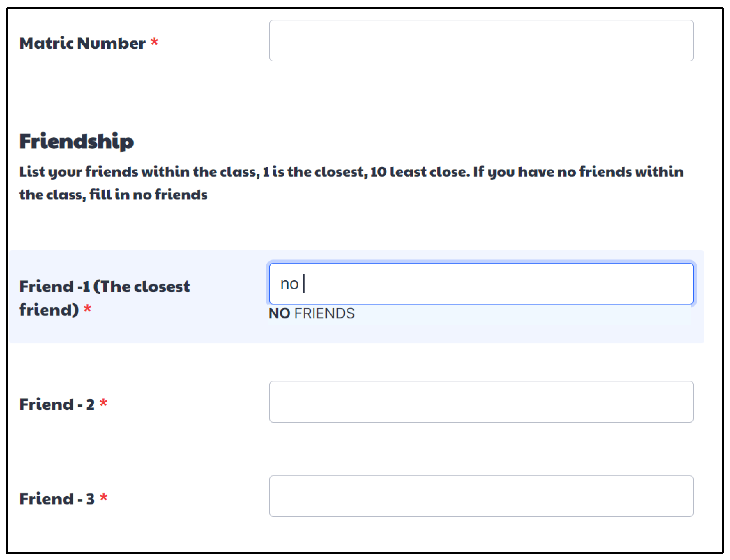Click the red asterisk after 'friend)' label

point(87,309)
